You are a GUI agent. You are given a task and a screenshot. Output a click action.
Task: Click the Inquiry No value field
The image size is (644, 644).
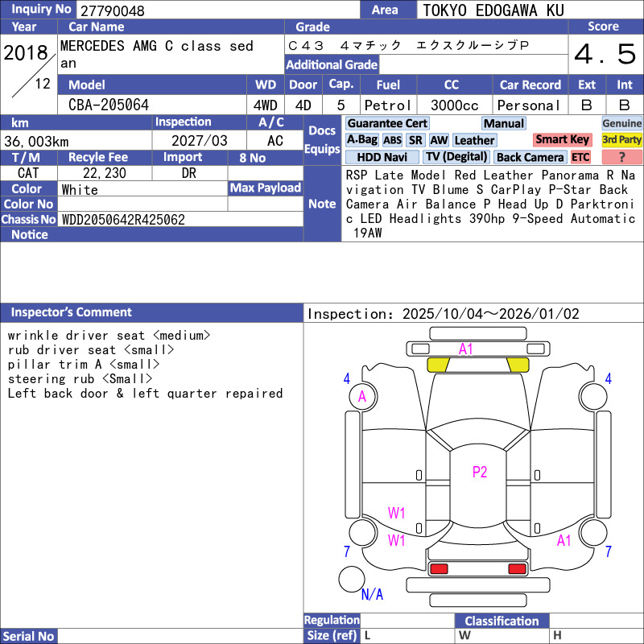tap(217, 10)
